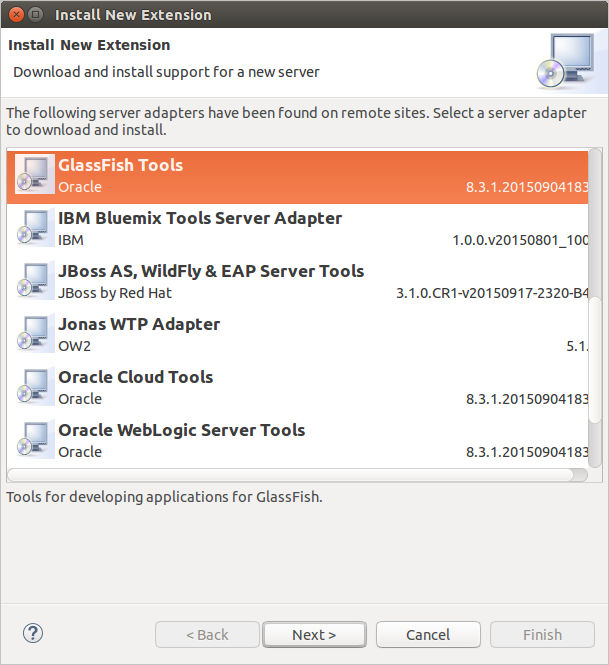Click 'Tools for developing applications for GlassFish.' description
Viewport: 609px width, 665px height.
[x=165, y=497]
